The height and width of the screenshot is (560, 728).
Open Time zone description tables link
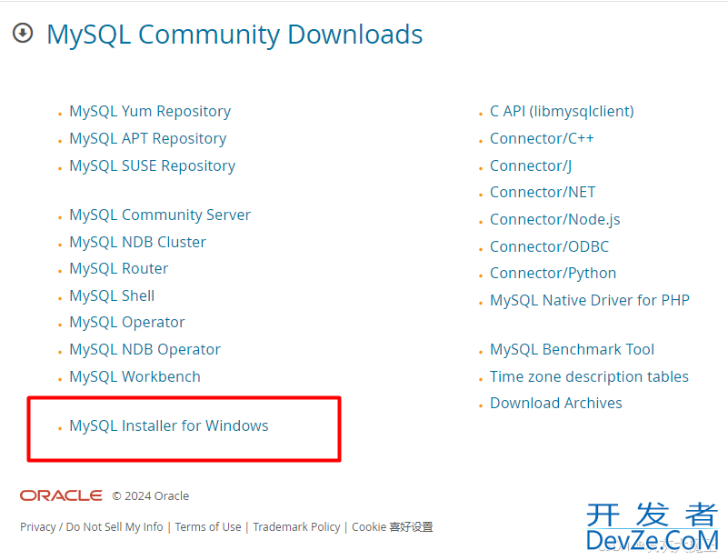point(589,376)
